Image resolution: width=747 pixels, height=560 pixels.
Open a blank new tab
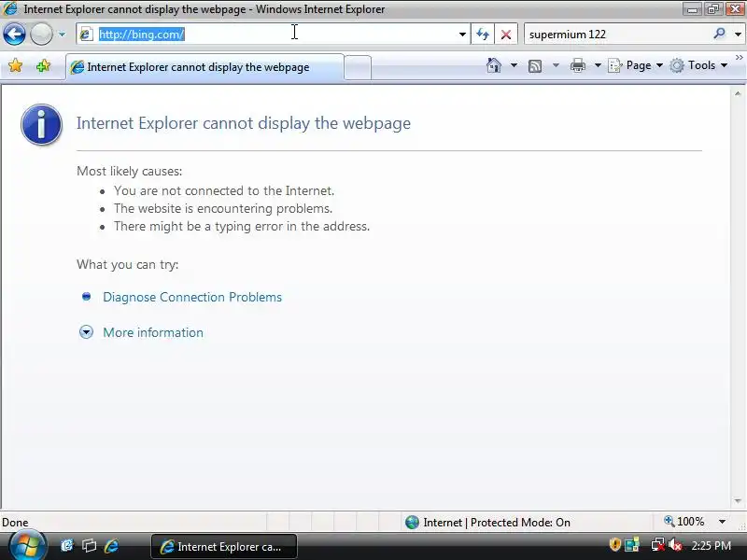(x=358, y=67)
